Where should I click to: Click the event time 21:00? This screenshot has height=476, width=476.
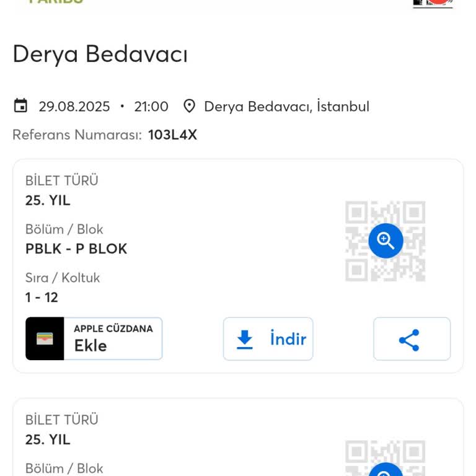pos(151,107)
